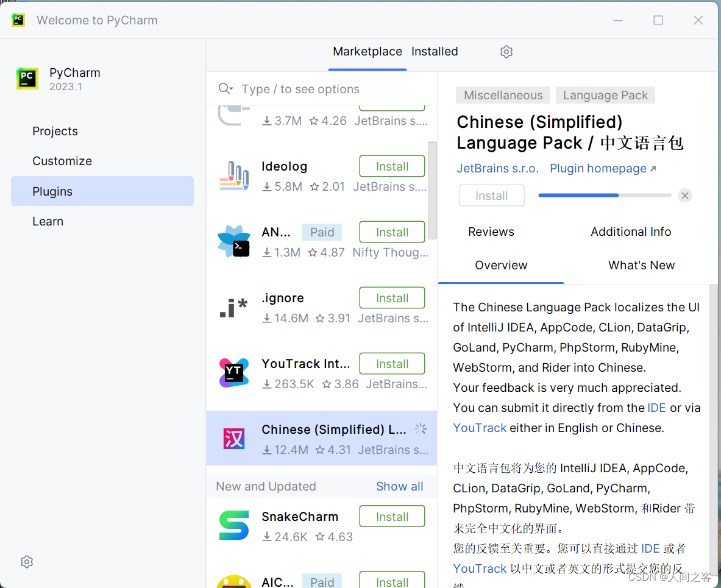721x588 pixels.
Task: Select the SnakeCharm plugin icon
Action: [234, 525]
